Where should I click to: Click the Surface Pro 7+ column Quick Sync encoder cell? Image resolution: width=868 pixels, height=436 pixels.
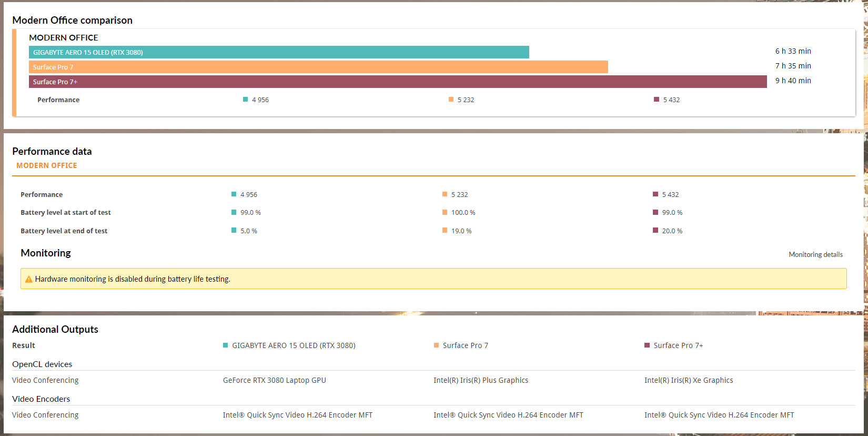pos(719,415)
